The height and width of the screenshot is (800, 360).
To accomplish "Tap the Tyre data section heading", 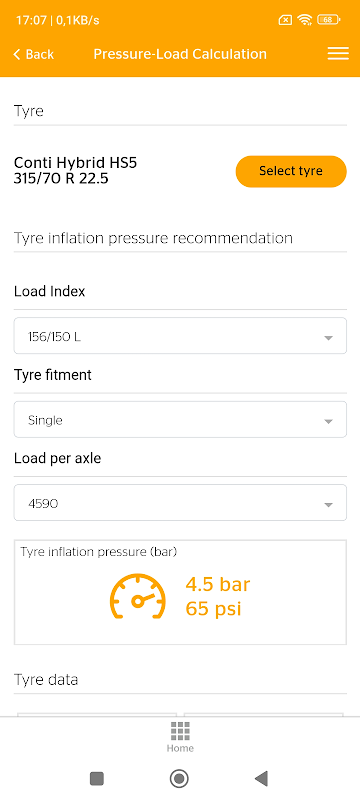I will click(x=46, y=680).
